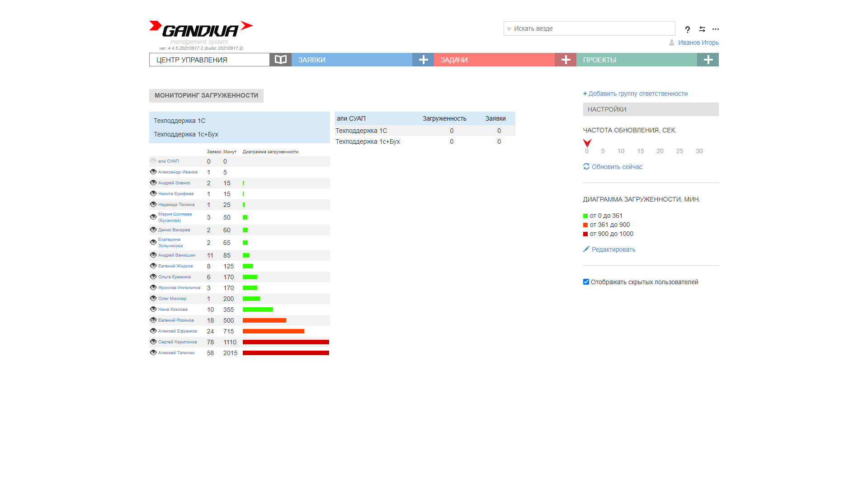Open the Заявки tab
The width and height of the screenshot is (868, 488).
[x=352, y=60]
